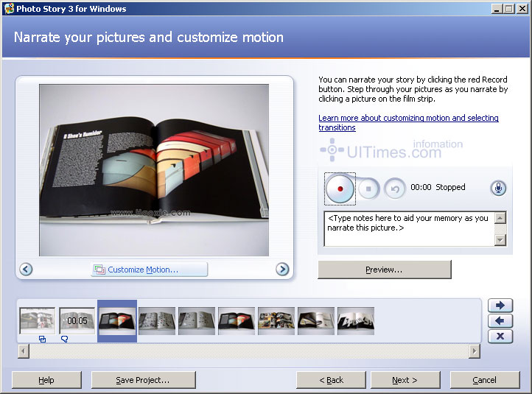Remove selected picture with X button
This screenshot has height=394, width=532.
(500, 336)
